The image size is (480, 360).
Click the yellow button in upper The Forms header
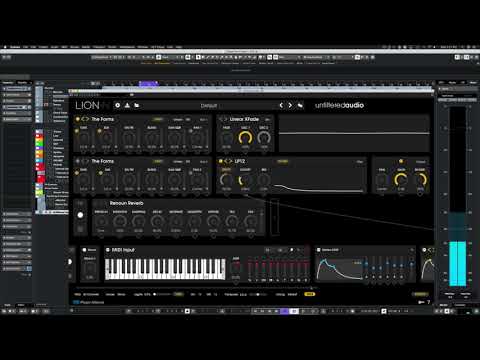click(158, 119)
